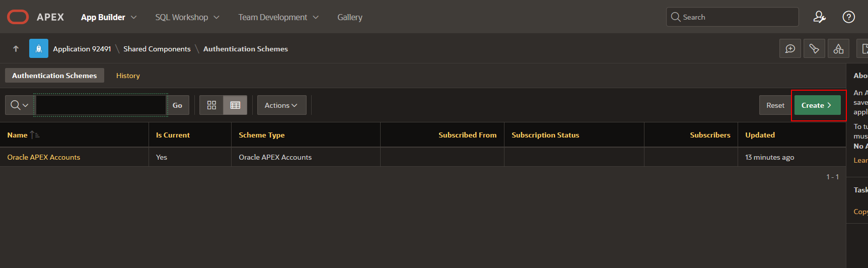This screenshot has width=868, height=268.
Task: Expand the SQL Workshop dropdown chevron
Action: point(216,17)
